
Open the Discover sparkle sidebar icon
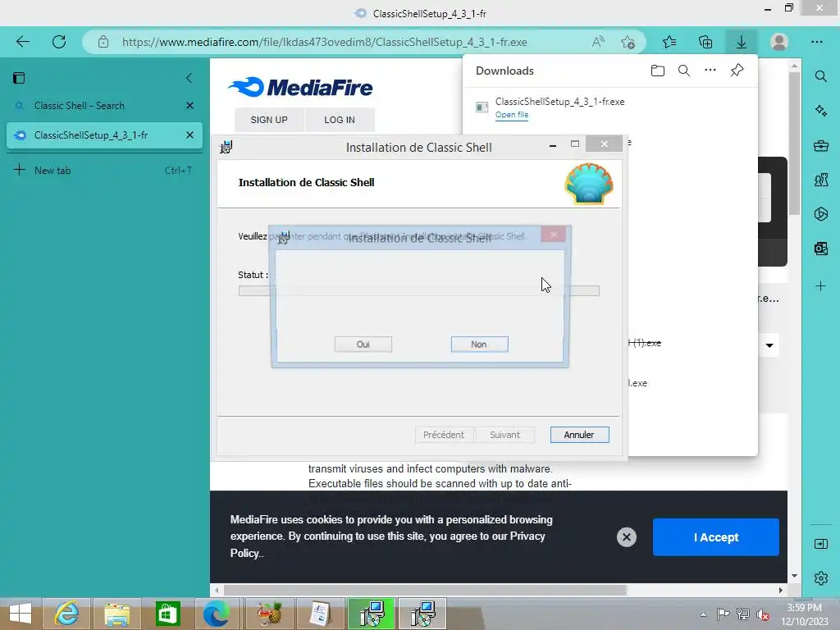(x=820, y=111)
